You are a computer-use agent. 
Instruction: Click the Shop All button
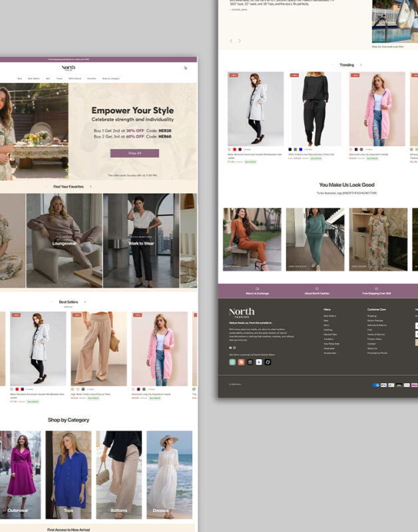(134, 153)
